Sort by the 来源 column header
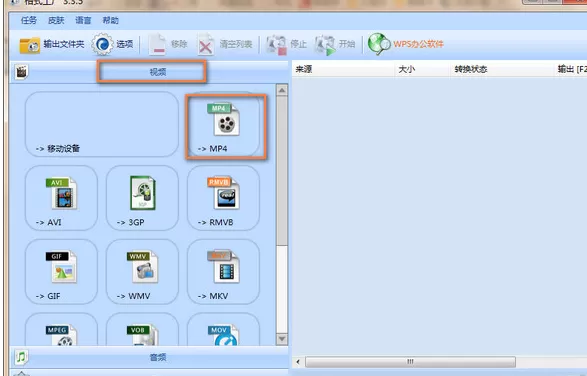The image size is (587, 376). click(343, 69)
